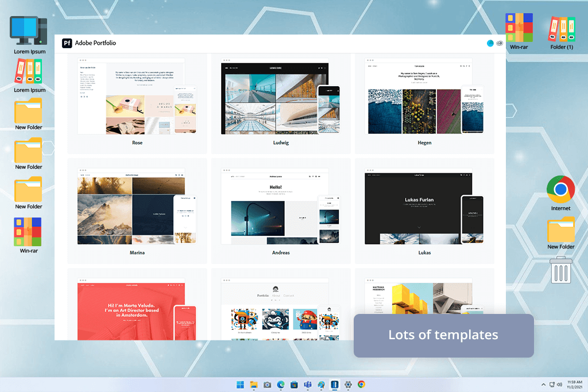The image size is (588, 392).
Task: Open Google Chrome from the taskbar
Action: pyautogui.click(x=362, y=384)
